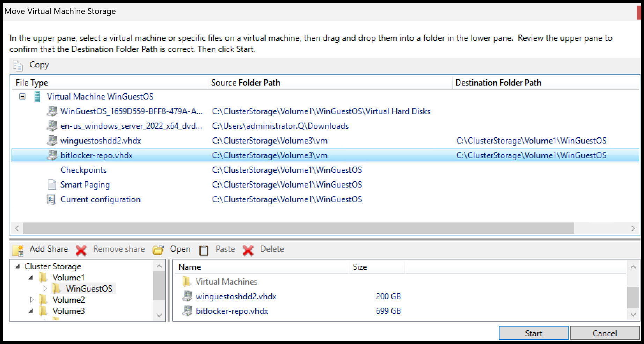Viewport: 644px width, 344px height.
Task: Click the disk icon beside winguestoshdd2.vhdx in upper pane
Action: point(52,140)
